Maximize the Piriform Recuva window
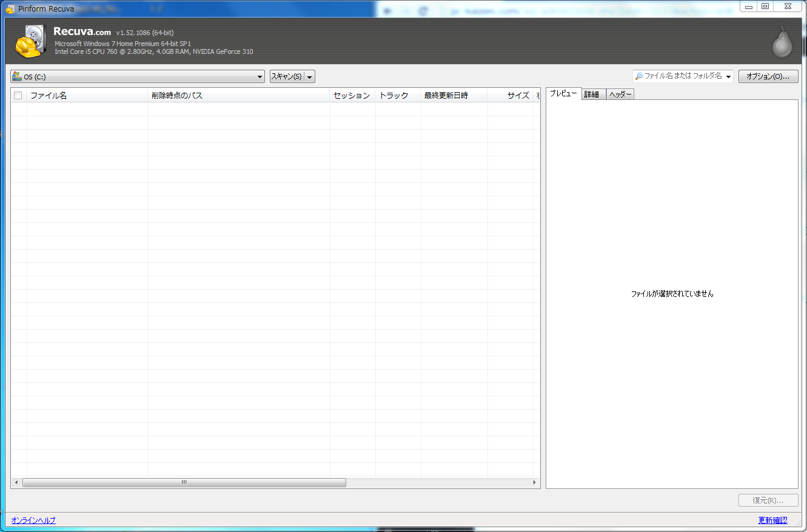The height and width of the screenshot is (532, 807). (765, 6)
